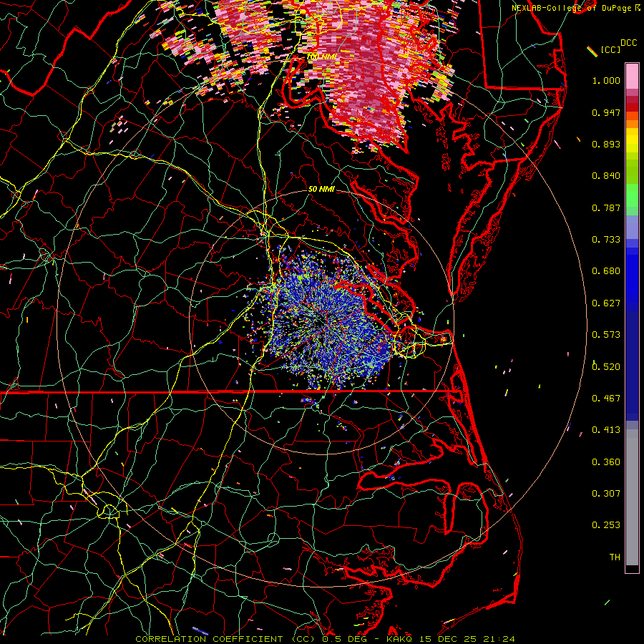This screenshot has width=644, height=644.
Task: Click the 0.5 DEG elevation text
Action: pos(345,639)
